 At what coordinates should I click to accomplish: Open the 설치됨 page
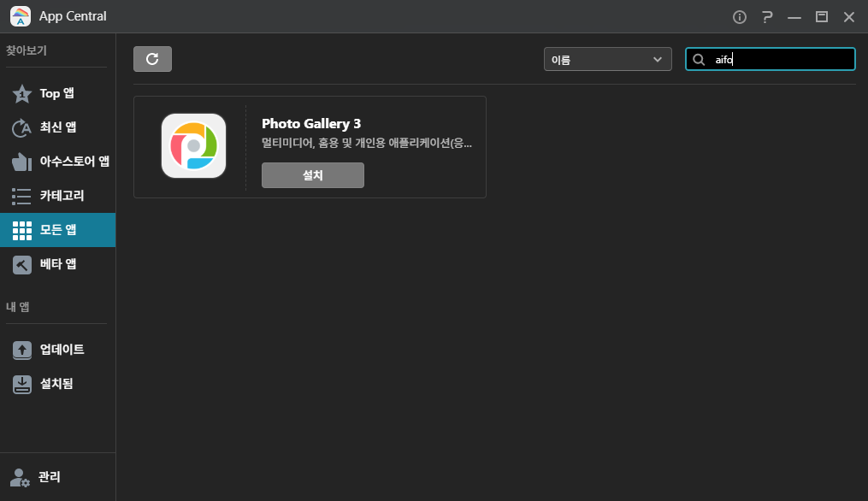tap(57, 384)
